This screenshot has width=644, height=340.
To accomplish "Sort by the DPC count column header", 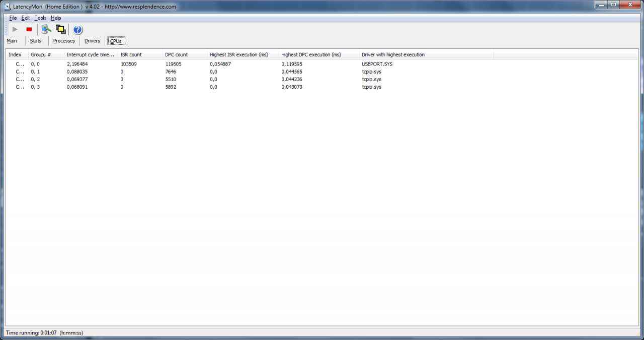I will pos(185,54).
